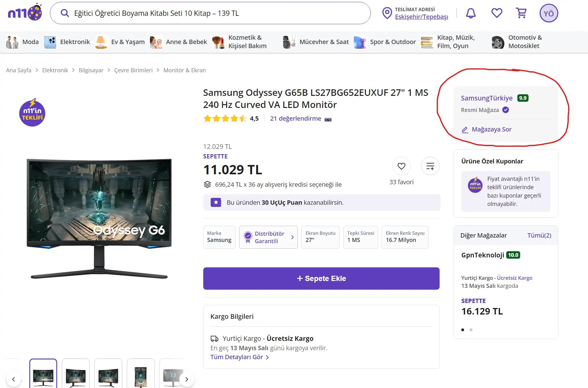Click the Sepete Ekle button
Image resolution: width=588 pixels, height=388 pixels.
click(321, 279)
